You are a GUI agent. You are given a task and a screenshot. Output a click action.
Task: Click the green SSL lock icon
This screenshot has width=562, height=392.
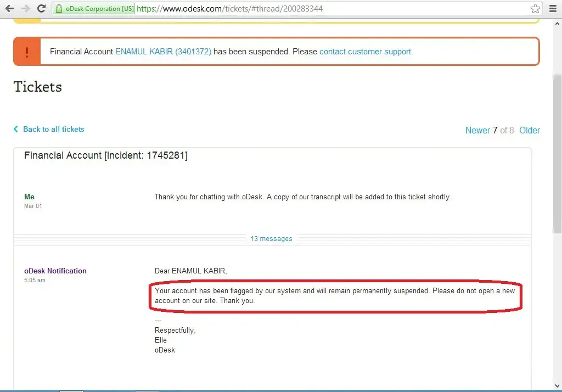(x=59, y=9)
